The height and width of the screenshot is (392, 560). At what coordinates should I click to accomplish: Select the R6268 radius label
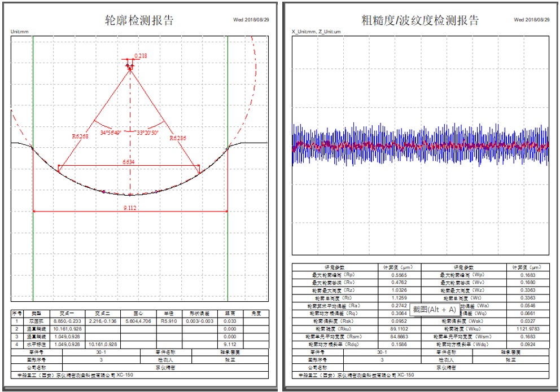point(80,136)
